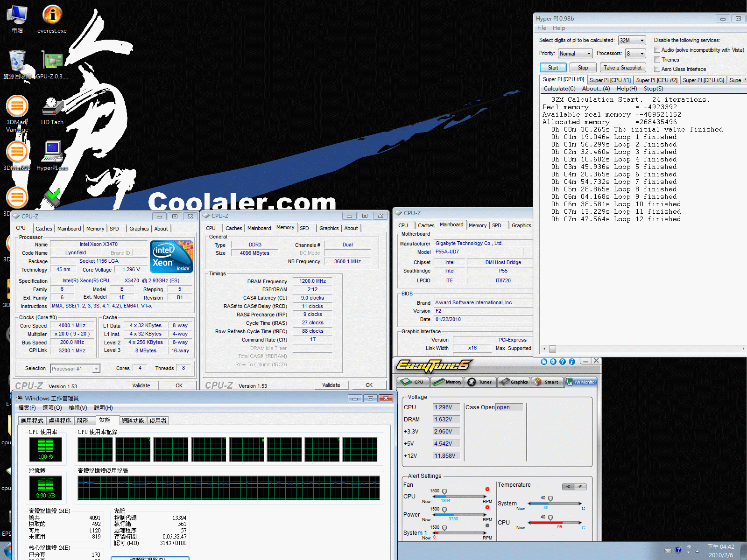Open the everest.exe desktop icon

tap(52, 19)
